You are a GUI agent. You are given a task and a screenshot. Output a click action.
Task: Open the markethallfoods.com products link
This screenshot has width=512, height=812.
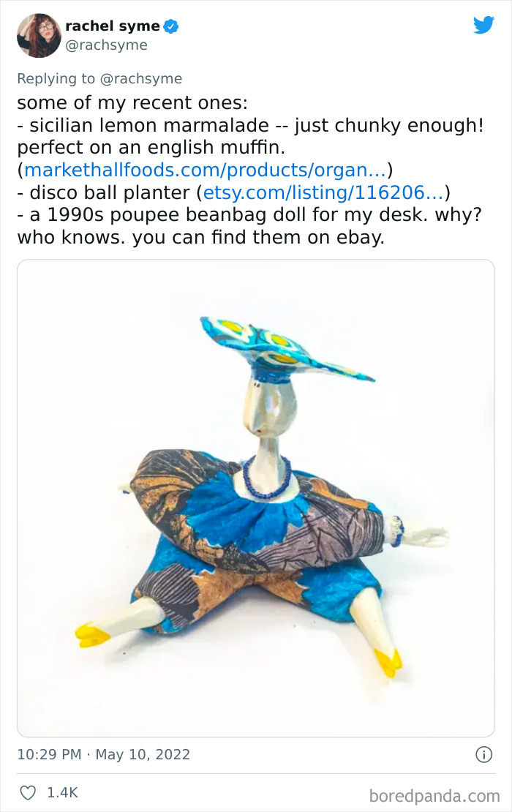(206, 170)
